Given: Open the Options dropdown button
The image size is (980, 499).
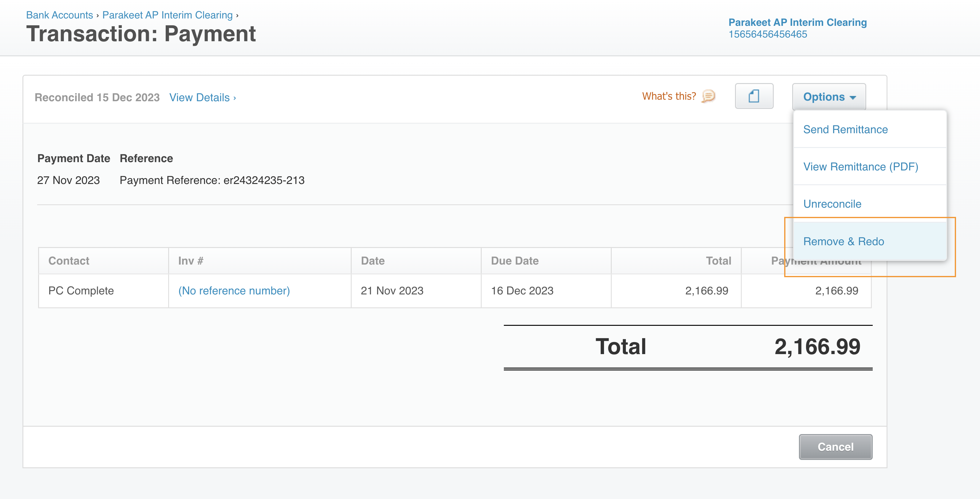Looking at the screenshot, I should point(828,97).
